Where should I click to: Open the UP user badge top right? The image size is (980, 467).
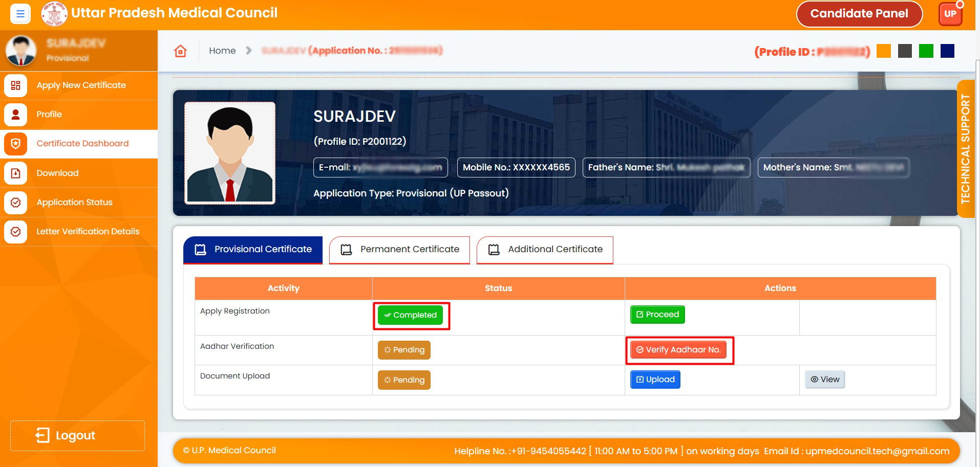tap(950, 14)
